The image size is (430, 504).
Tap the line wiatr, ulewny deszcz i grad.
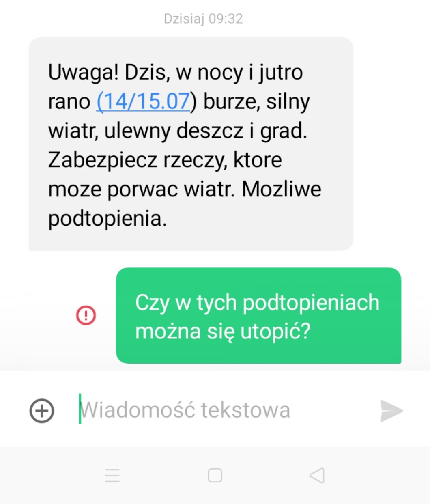pos(178,131)
